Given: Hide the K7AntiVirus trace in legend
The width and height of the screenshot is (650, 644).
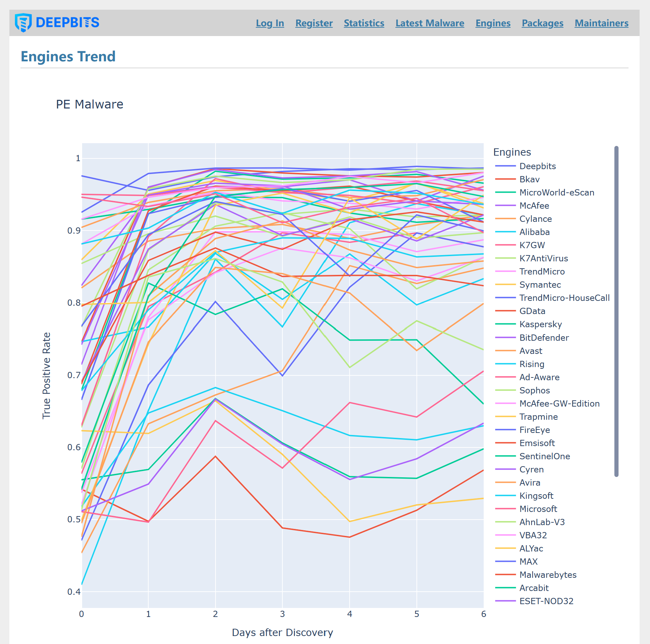Looking at the screenshot, I should pyautogui.click(x=532, y=258).
